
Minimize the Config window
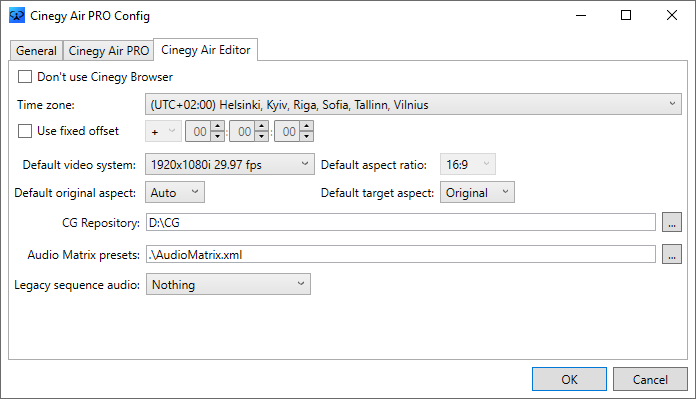(x=581, y=16)
